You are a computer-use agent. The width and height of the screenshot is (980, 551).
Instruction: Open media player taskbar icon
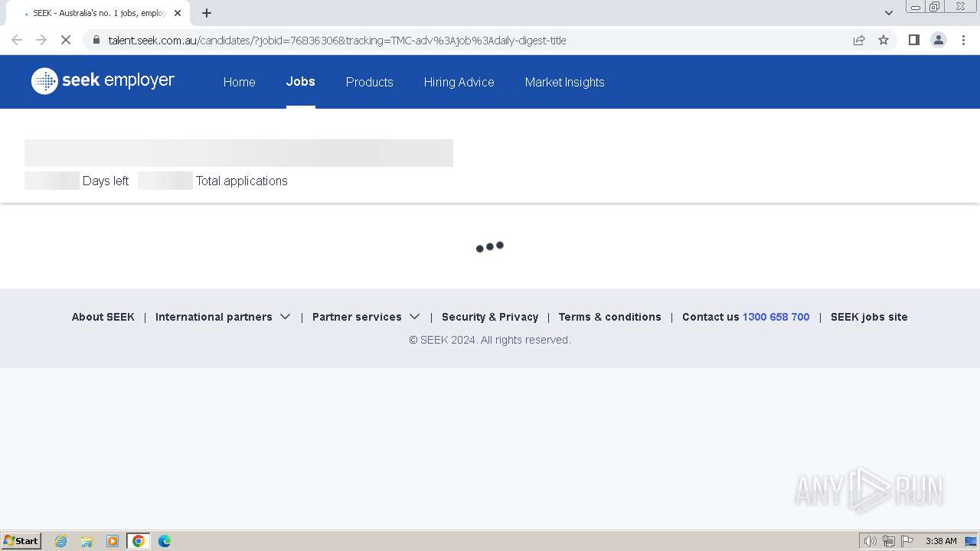point(113,541)
